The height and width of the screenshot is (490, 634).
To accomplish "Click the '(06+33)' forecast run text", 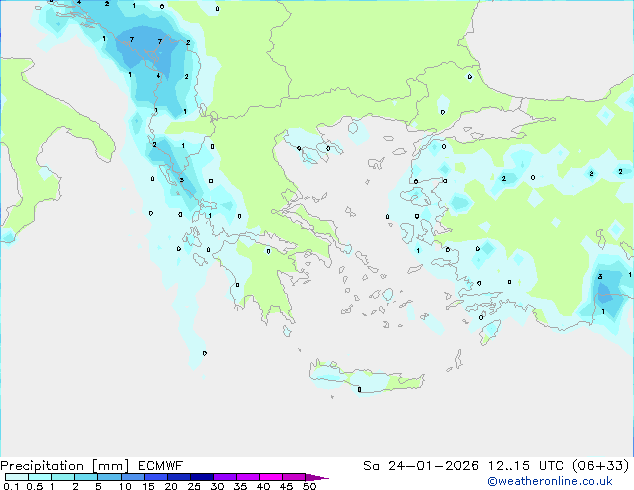I will [x=601, y=466].
